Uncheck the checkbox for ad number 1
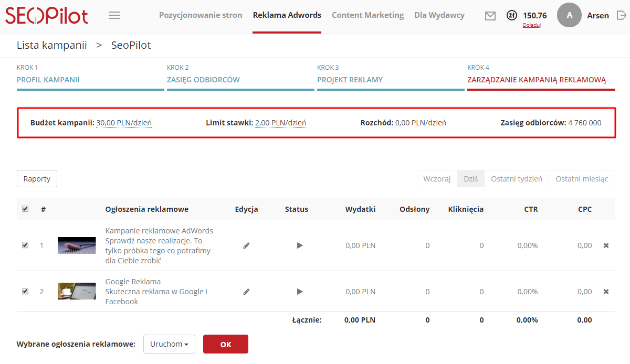630x364 pixels. [25, 245]
